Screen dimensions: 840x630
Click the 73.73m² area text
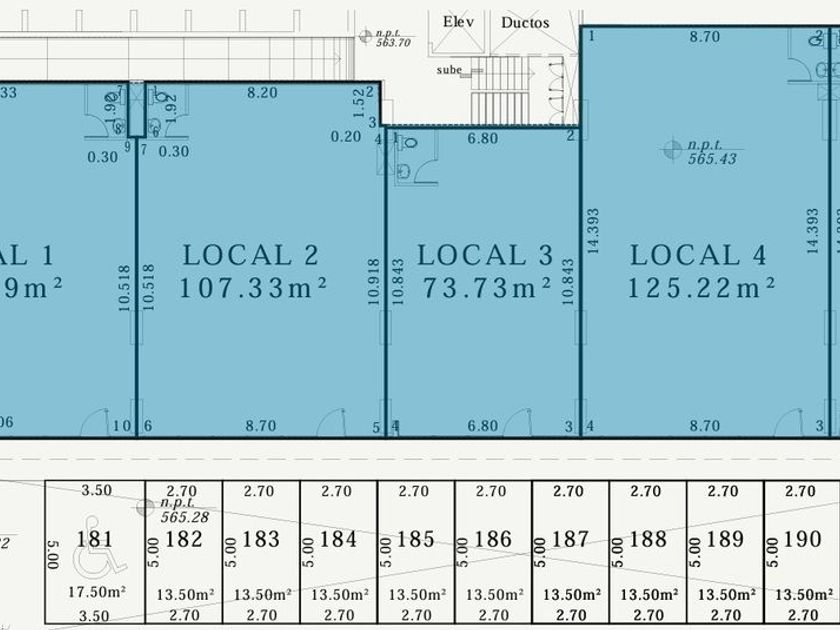click(x=486, y=289)
